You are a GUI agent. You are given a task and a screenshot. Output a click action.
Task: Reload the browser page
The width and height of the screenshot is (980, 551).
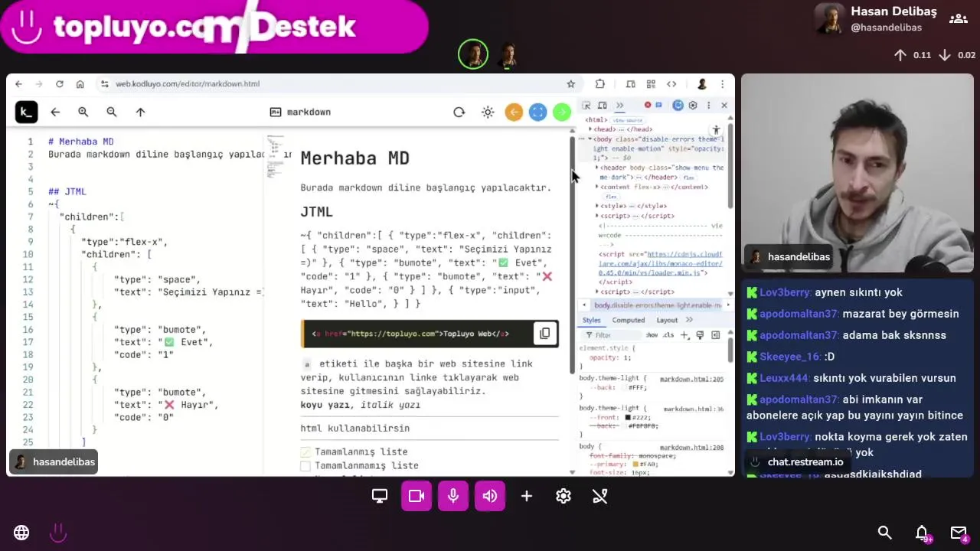tap(59, 84)
